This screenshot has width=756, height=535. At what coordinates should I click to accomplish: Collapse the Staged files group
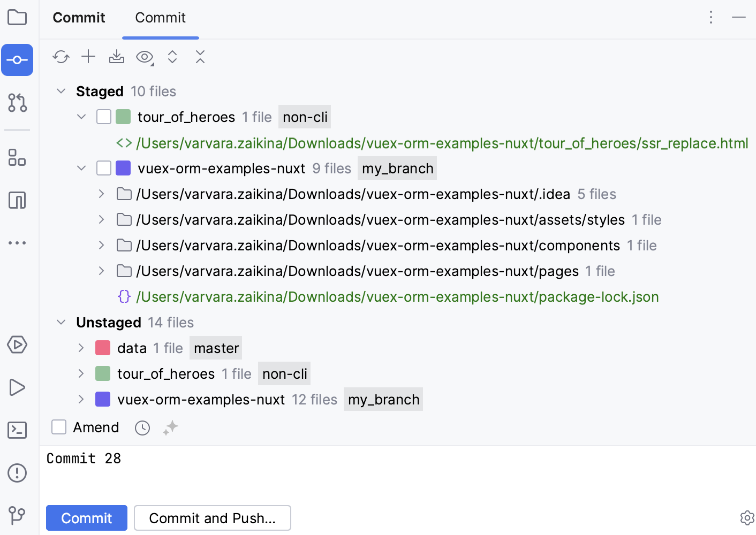61,91
